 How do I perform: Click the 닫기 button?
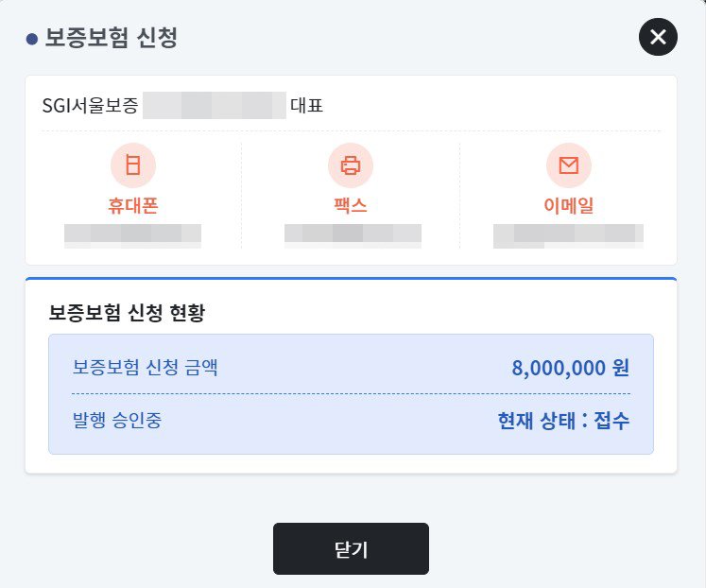click(x=351, y=548)
